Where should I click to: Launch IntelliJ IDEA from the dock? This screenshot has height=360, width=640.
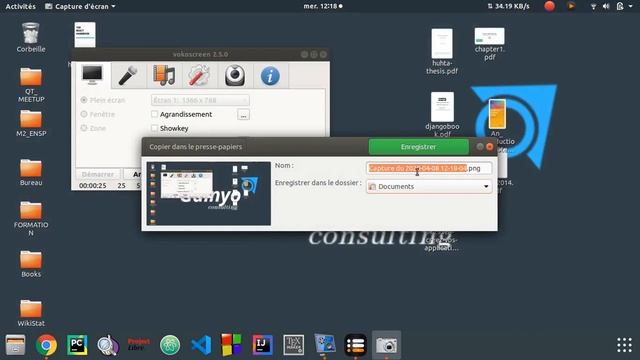(x=262, y=345)
